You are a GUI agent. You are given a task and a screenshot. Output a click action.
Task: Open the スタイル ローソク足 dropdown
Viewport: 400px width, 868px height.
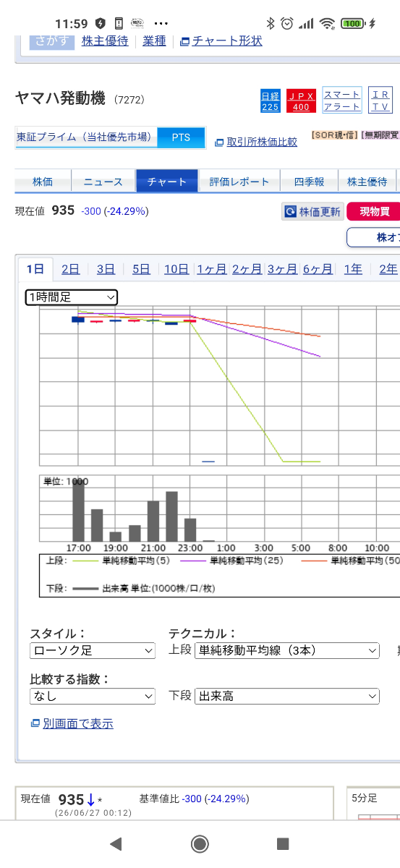point(93,650)
